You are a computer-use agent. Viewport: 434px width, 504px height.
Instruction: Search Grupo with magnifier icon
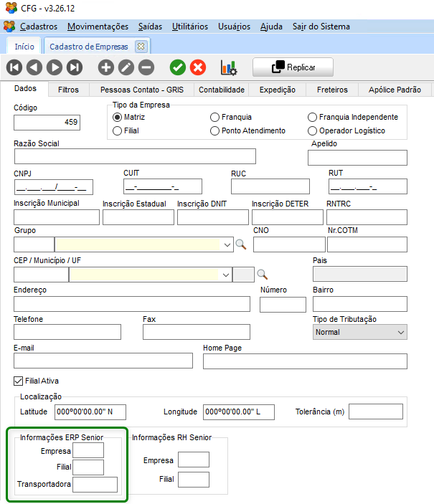(x=241, y=244)
